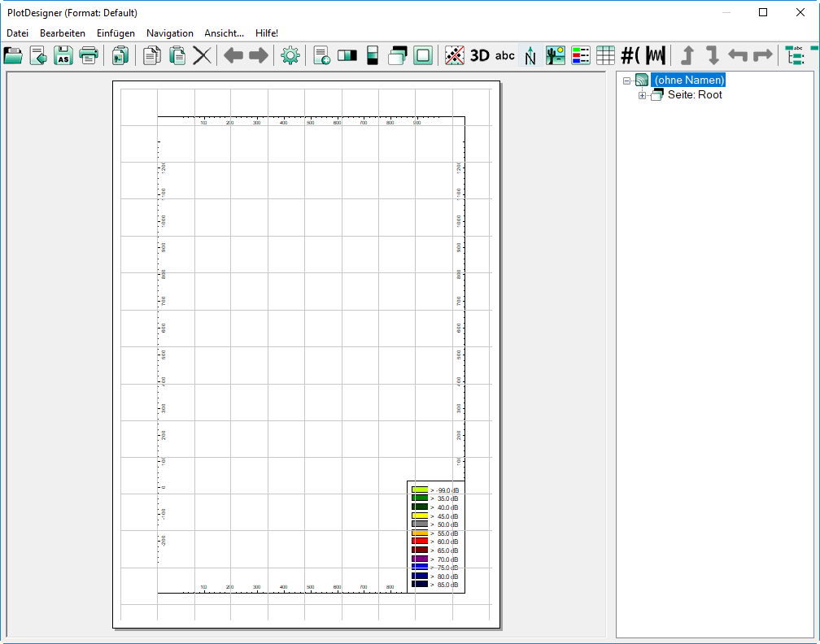Click the crossed-out dotted map icon

455,55
